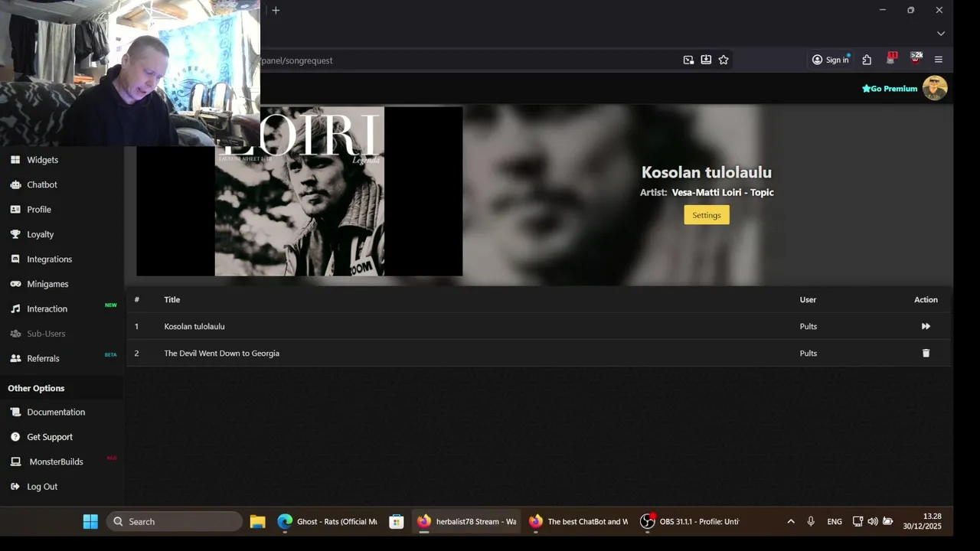Click the Go Premium link
Viewport: 980px width, 551px height.
(890, 89)
